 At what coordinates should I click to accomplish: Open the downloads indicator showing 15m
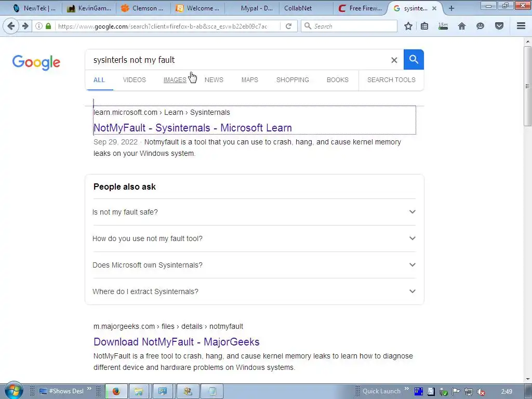pyautogui.click(x=443, y=26)
